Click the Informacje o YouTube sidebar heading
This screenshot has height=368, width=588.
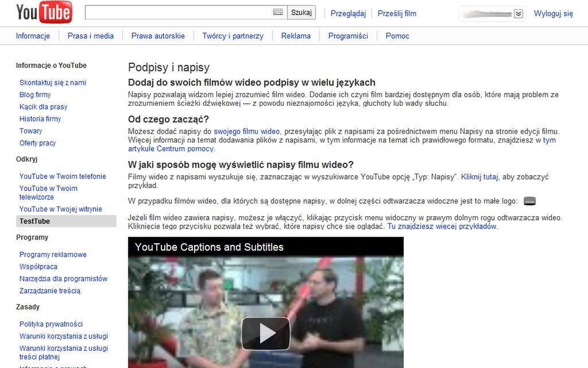click(x=51, y=66)
